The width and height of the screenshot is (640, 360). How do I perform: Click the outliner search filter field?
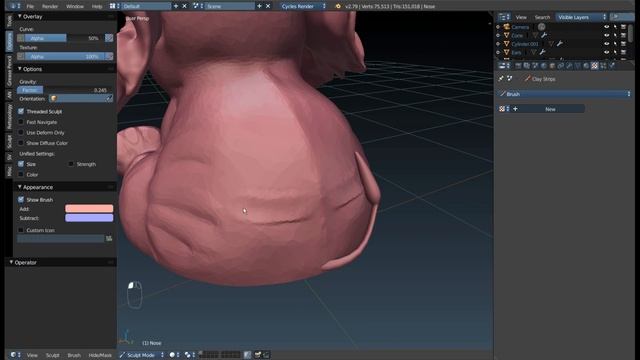click(622, 17)
